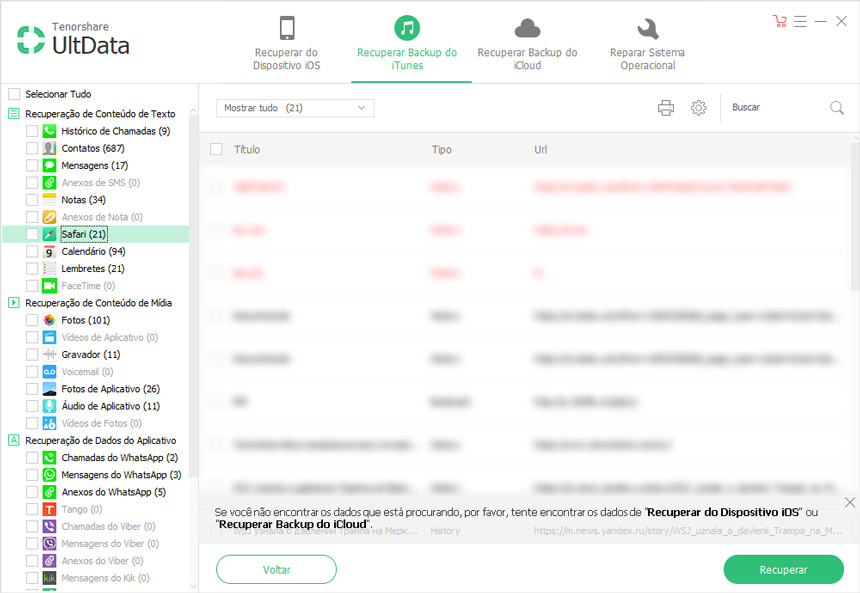This screenshot has width=860, height=593.
Task: Click the green Mensagens bubble icon
Action: pyautogui.click(x=49, y=165)
